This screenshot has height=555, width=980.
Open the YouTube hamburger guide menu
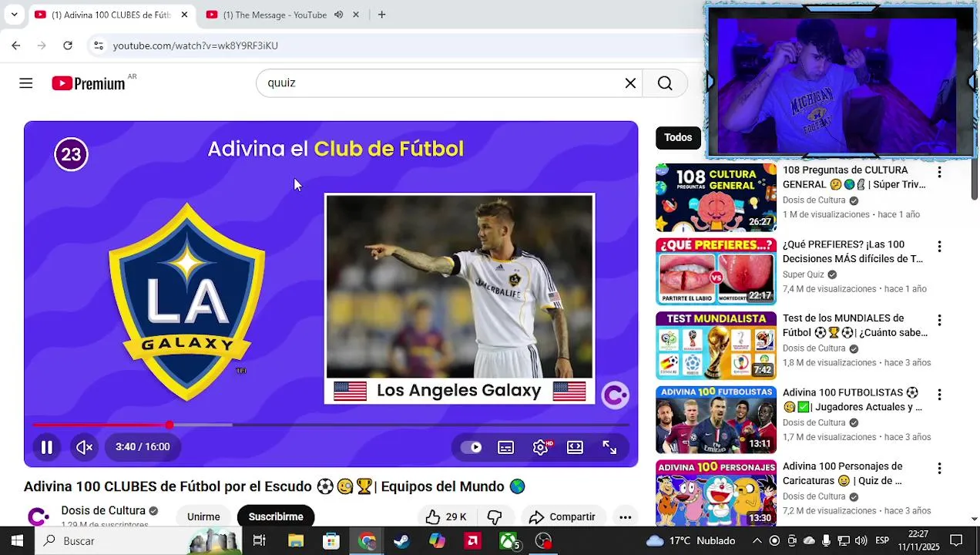[26, 83]
